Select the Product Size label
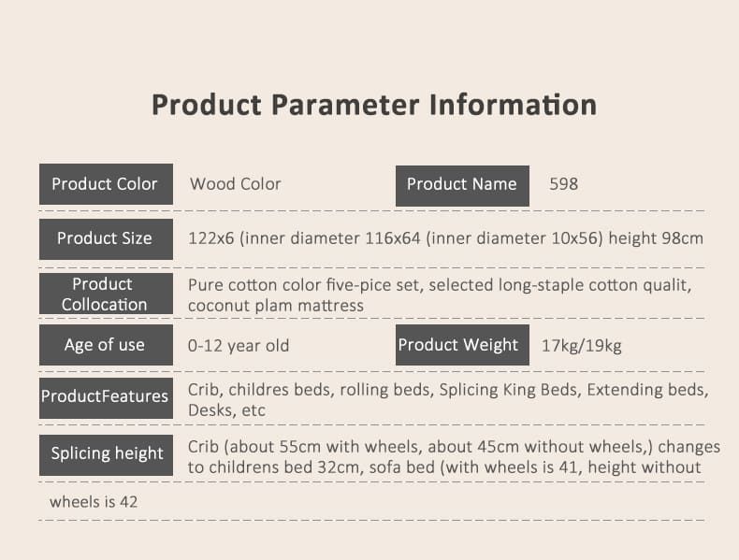Viewport: 739px width, 560px height. pos(106,238)
